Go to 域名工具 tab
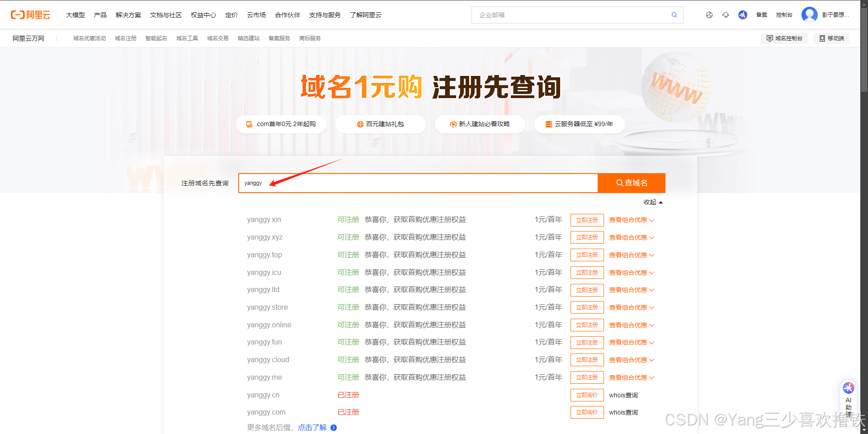868x434 pixels. 187,38
